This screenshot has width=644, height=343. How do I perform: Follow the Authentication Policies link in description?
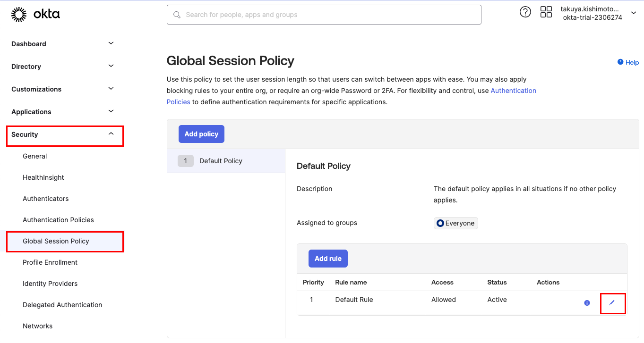[x=513, y=91]
